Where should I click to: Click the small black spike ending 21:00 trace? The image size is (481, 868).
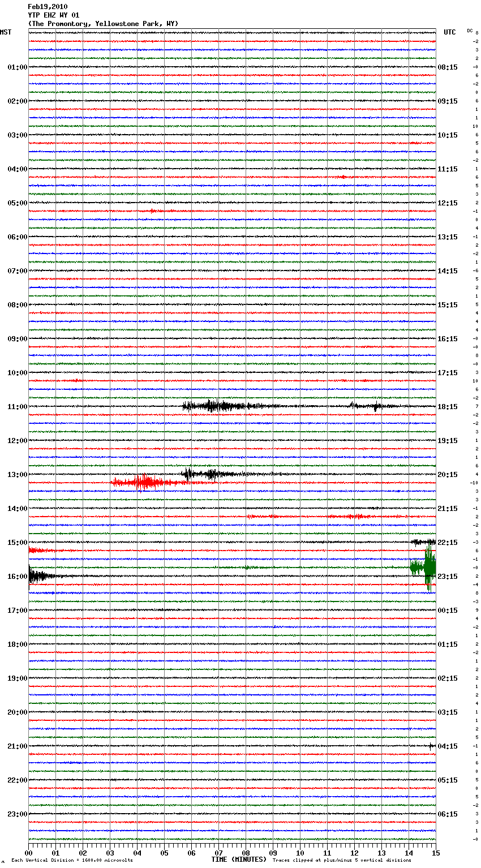click(432, 746)
